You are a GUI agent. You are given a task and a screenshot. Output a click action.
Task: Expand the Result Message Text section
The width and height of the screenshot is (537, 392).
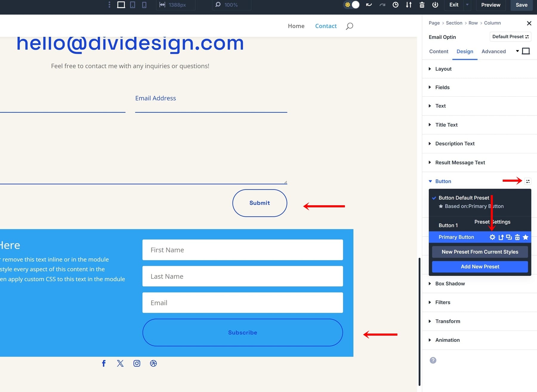(x=480, y=163)
